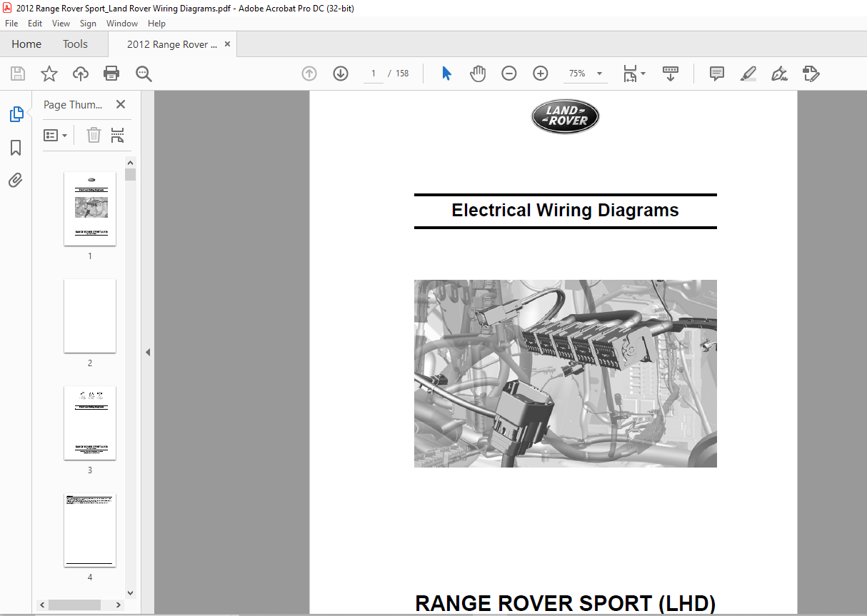Open the File menu
The height and width of the screenshot is (616, 867).
[11, 24]
